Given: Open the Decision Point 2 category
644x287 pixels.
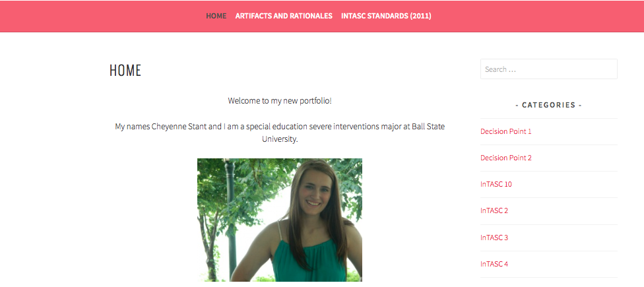Looking at the screenshot, I should click(506, 158).
